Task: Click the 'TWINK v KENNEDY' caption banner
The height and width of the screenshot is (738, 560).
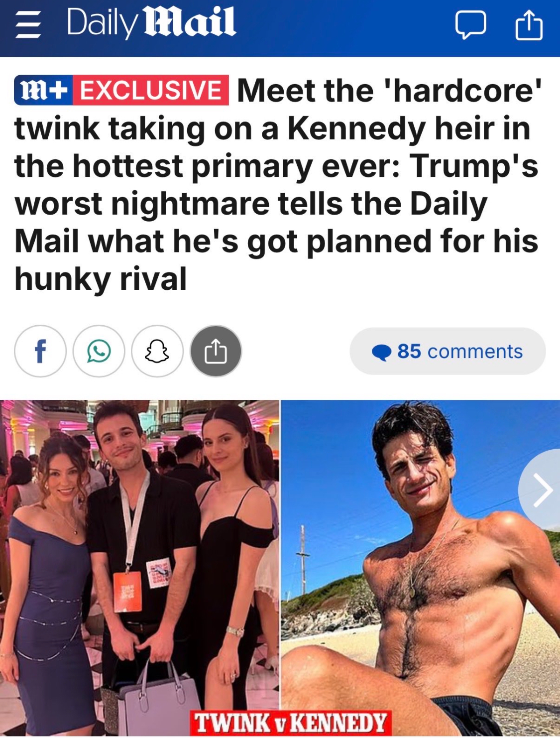Action: click(x=291, y=723)
